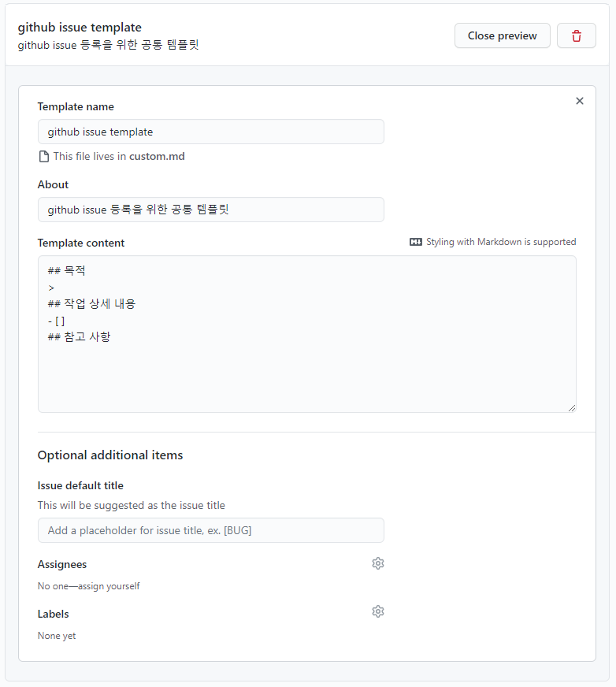Focus the Template name input field
The image size is (616, 687).
210,132
